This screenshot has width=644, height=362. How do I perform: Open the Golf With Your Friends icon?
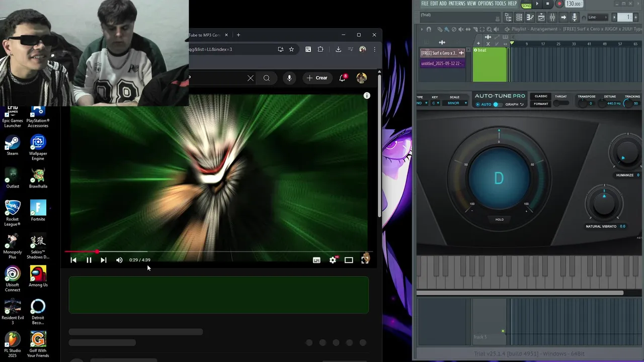38,344
